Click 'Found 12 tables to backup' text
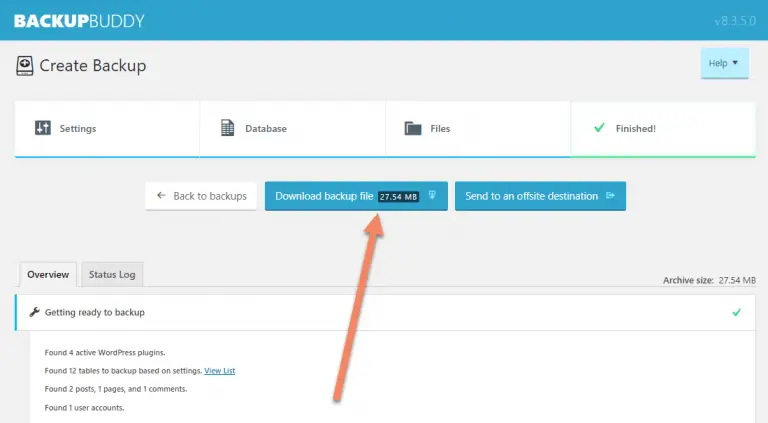The height and width of the screenshot is (423, 768). point(123,371)
